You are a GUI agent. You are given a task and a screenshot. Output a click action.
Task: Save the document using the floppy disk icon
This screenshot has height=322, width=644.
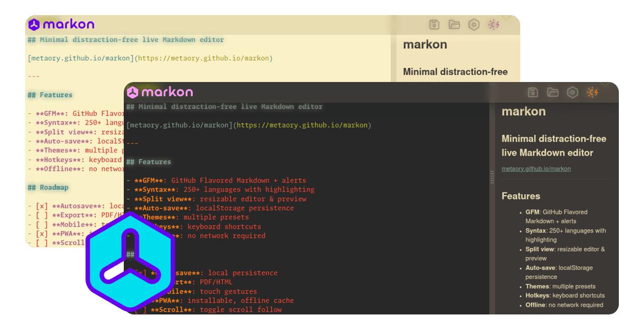(x=533, y=93)
